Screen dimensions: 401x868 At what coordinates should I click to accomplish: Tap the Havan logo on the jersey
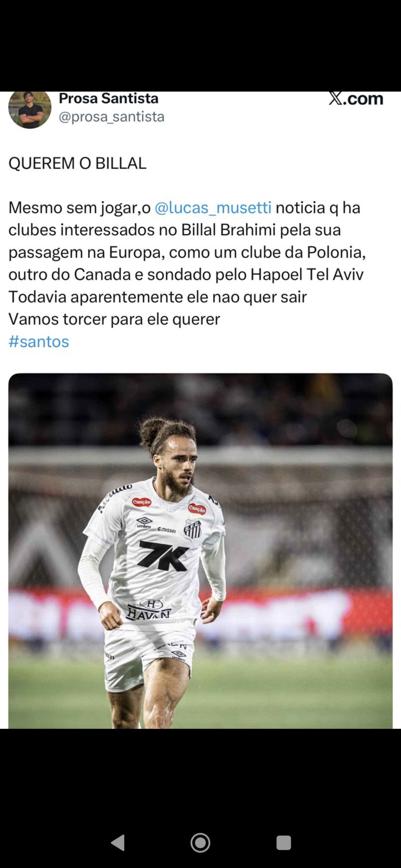coord(149,609)
